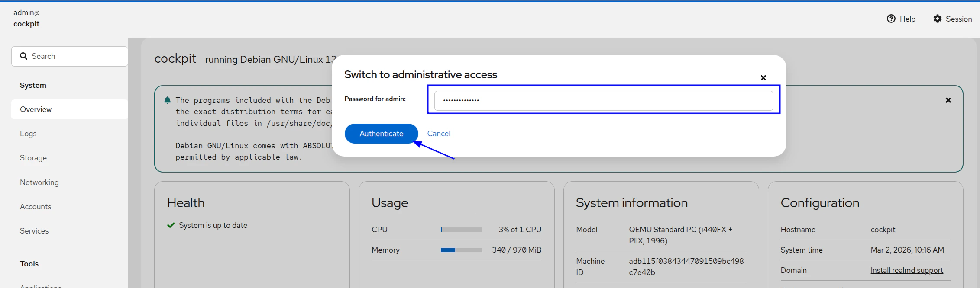Click 3% of 1 CPU text
The height and width of the screenshot is (288, 980).
pyautogui.click(x=520, y=230)
